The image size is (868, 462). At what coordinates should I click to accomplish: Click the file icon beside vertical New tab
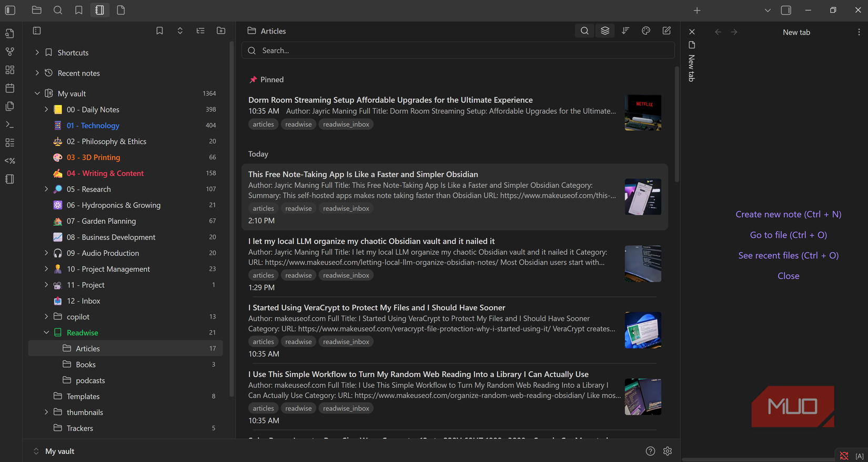pos(692,45)
